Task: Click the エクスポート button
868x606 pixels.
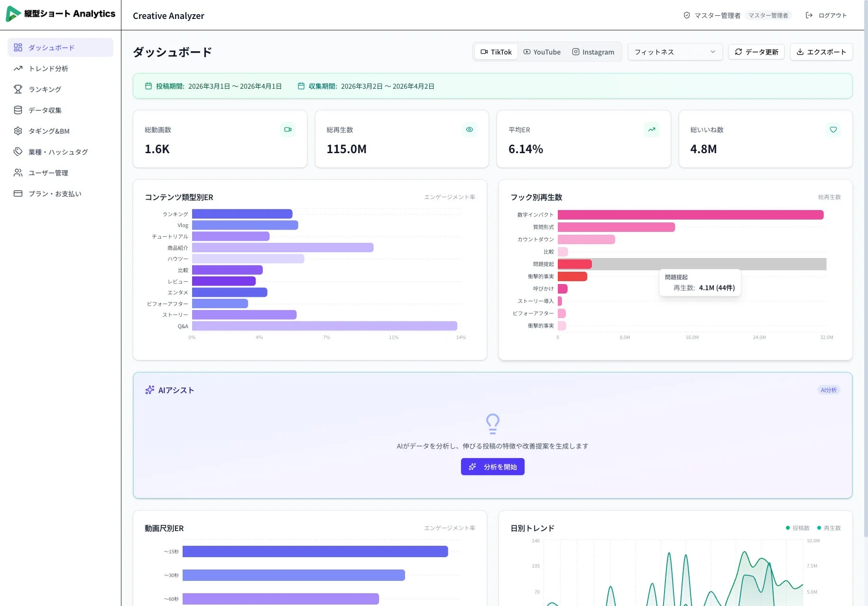Action: pyautogui.click(x=822, y=52)
